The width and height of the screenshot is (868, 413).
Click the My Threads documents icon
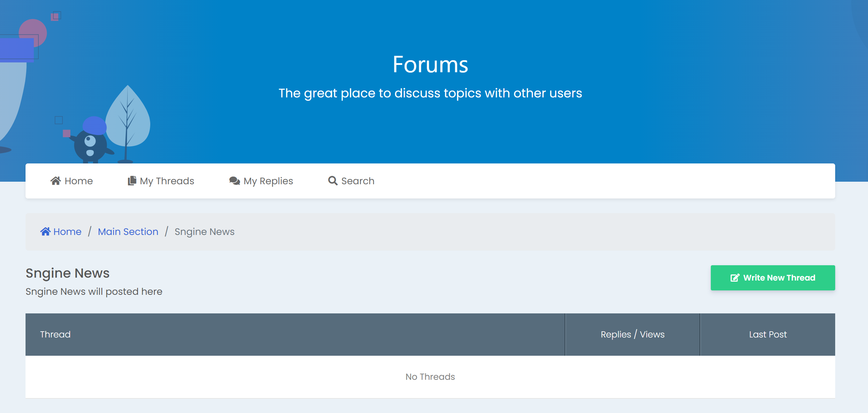click(x=132, y=181)
